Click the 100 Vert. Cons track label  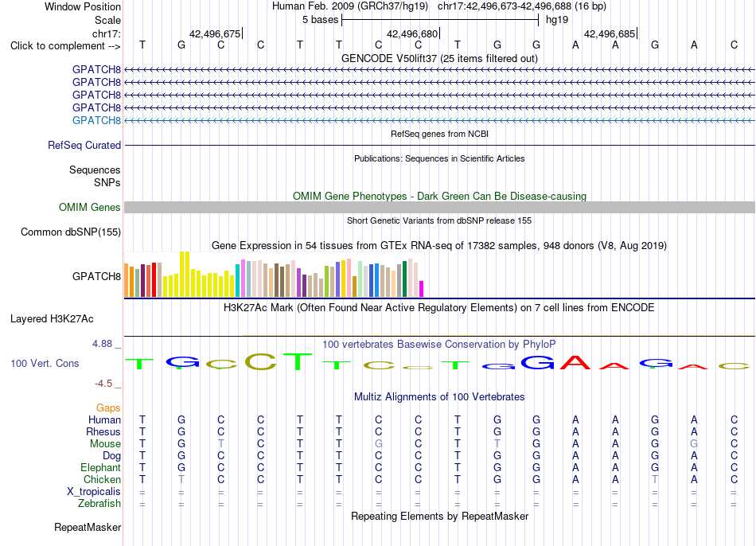[x=45, y=363]
